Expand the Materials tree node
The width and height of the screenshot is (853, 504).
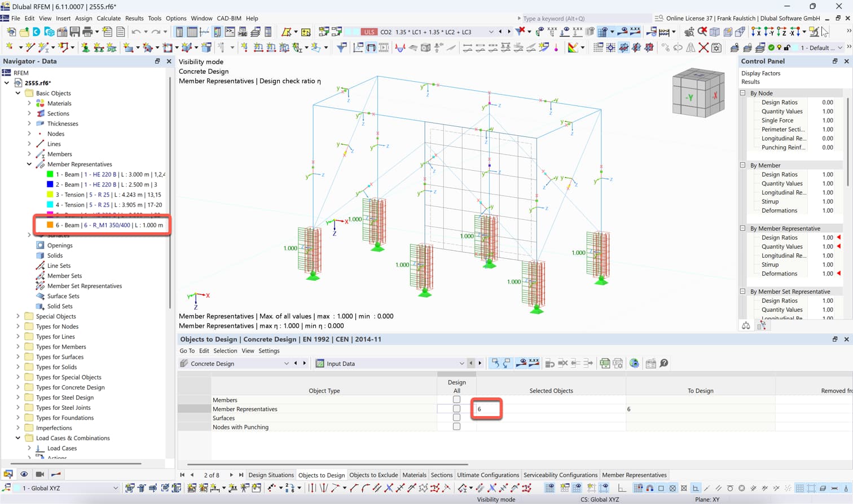(x=29, y=104)
